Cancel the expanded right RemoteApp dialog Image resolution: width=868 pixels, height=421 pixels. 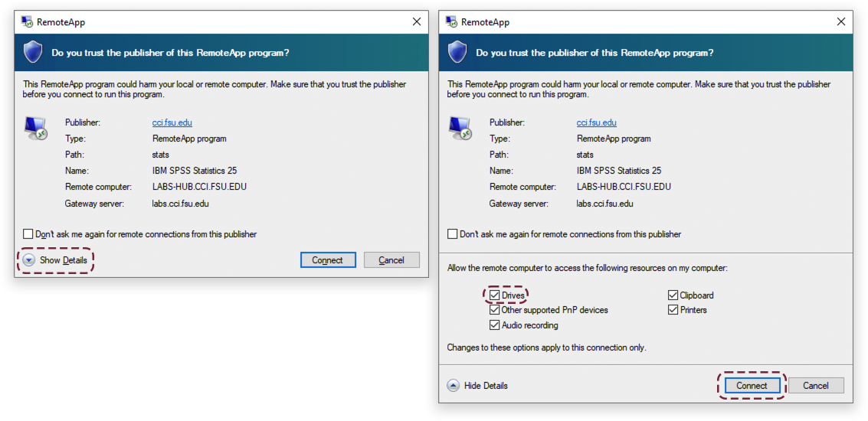coord(816,386)
